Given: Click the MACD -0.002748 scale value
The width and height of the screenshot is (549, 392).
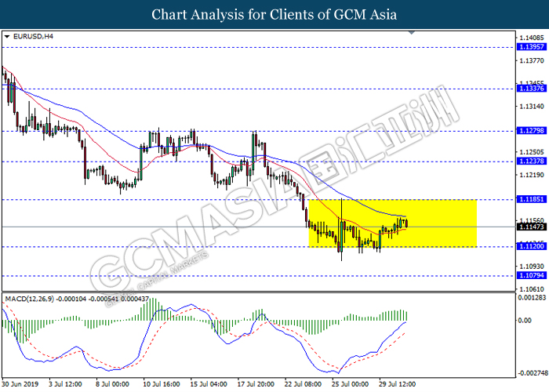Looking at the screenshot, I should coord(533,373).
